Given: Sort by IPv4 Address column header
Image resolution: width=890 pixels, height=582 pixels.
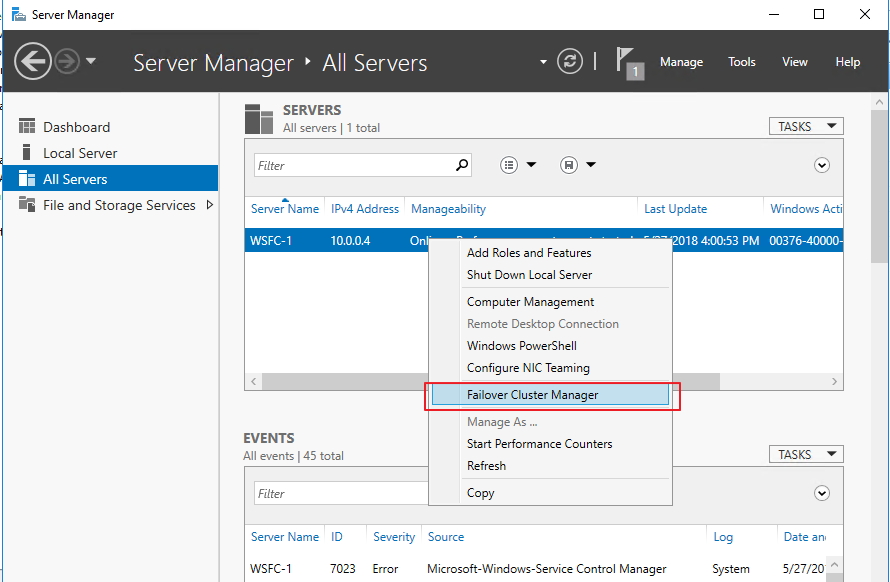Looking at the screenshot, I should pos(365,209).
